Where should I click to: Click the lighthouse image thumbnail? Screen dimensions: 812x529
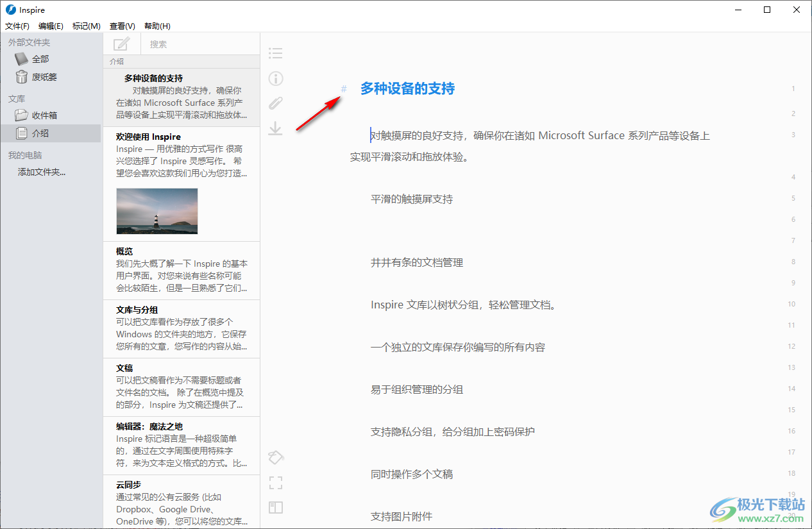(x=157, y=211)
